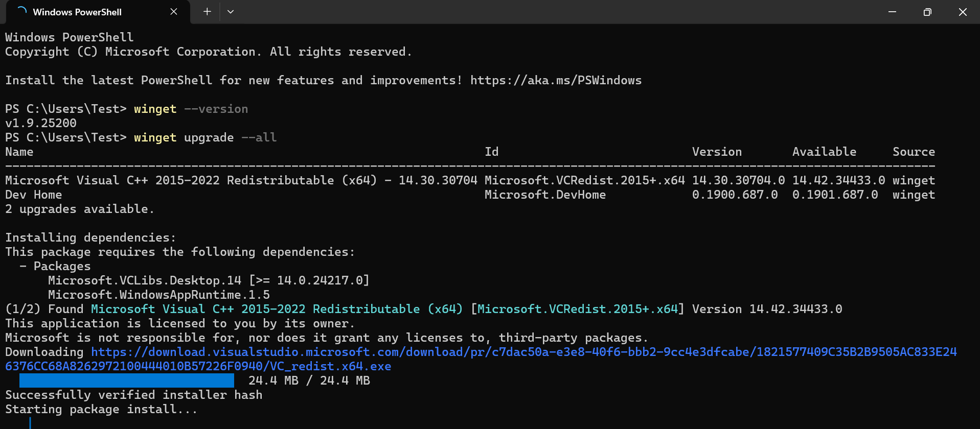Close the Windows PowerShell tab
Image resolution: width=980 pixels, height=429 pixels.
pyautogui.click(x=174, y=12)
